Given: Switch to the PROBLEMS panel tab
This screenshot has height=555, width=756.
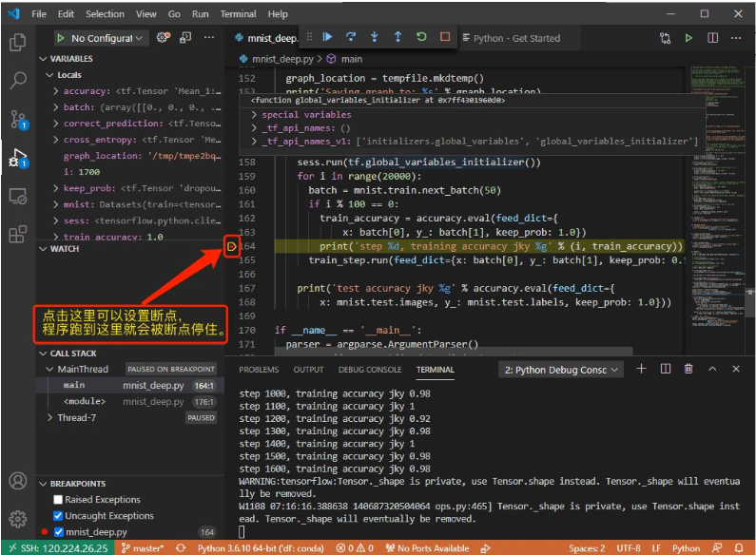Looking at the screenshot, I should point(259,370).
